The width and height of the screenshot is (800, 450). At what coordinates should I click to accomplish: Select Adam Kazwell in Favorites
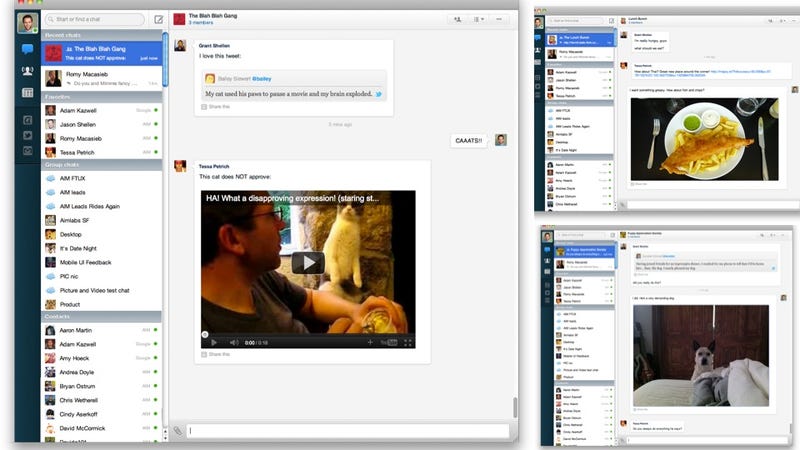click(102, 110)
